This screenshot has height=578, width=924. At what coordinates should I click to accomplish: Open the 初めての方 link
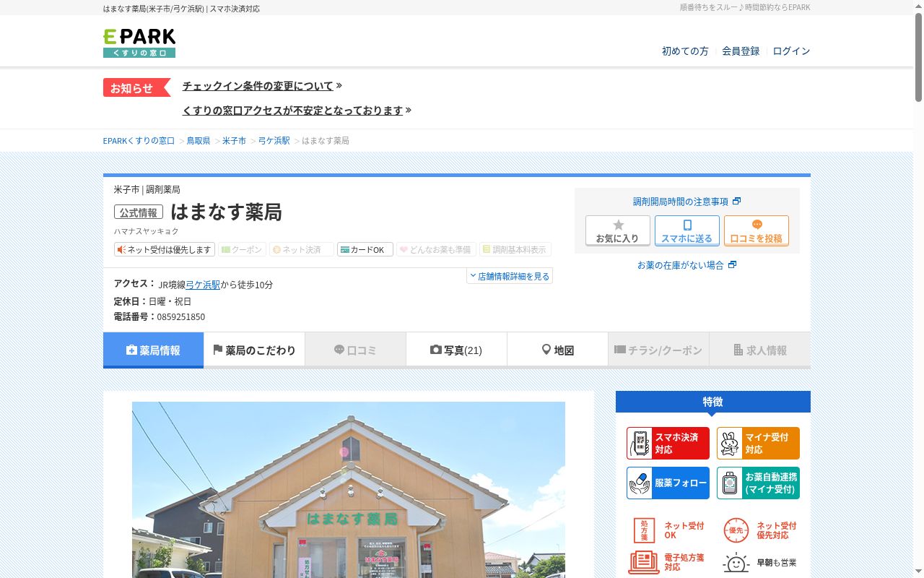[685, 51]
